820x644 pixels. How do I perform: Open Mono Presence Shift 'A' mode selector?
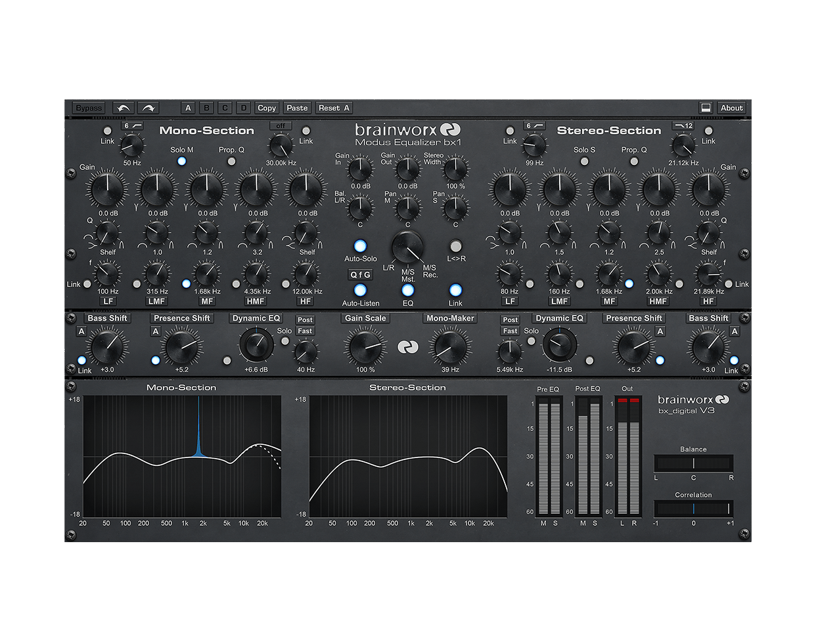[x=156, y=331]
